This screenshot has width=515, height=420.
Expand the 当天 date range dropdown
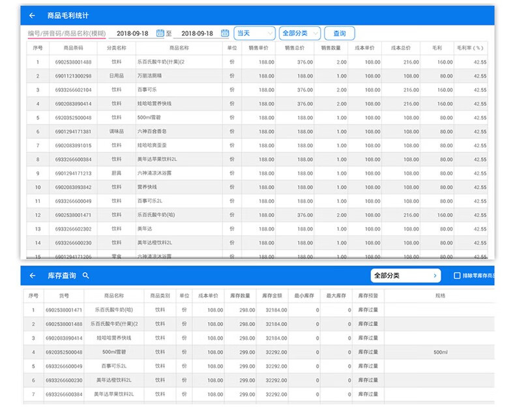[254, 33]
